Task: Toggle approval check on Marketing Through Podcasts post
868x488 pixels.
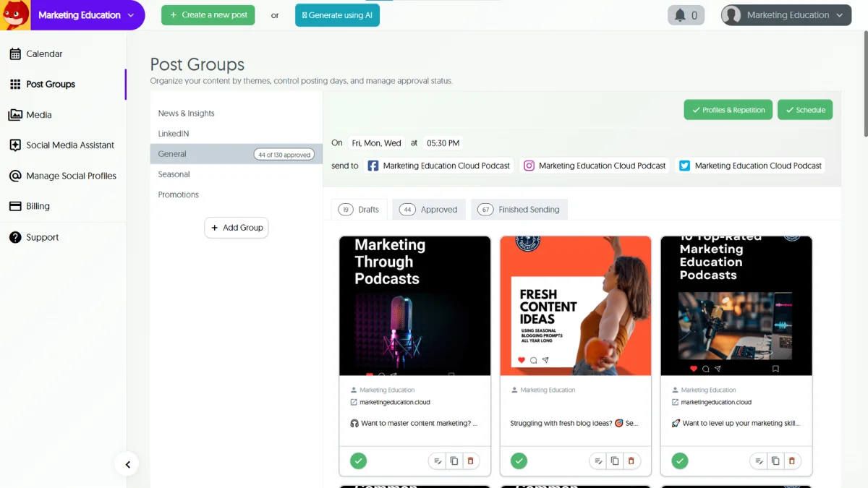Action: (x=358, y=461)
